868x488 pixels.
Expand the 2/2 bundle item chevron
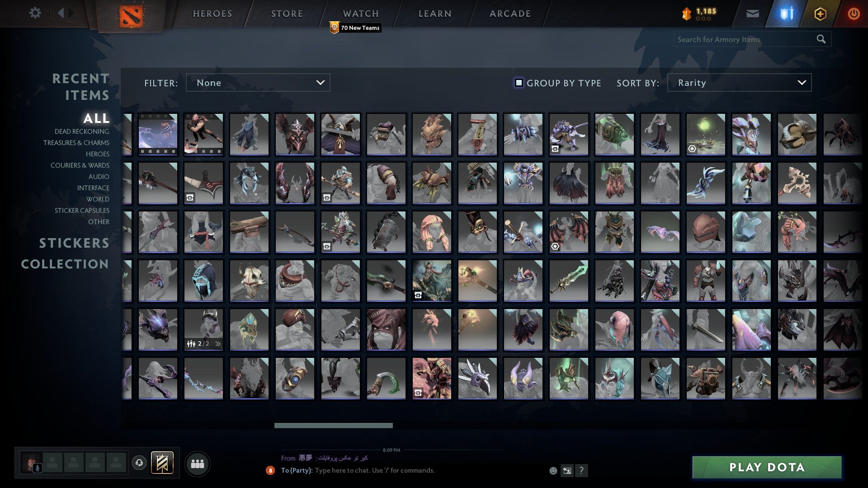click(218, 343)
